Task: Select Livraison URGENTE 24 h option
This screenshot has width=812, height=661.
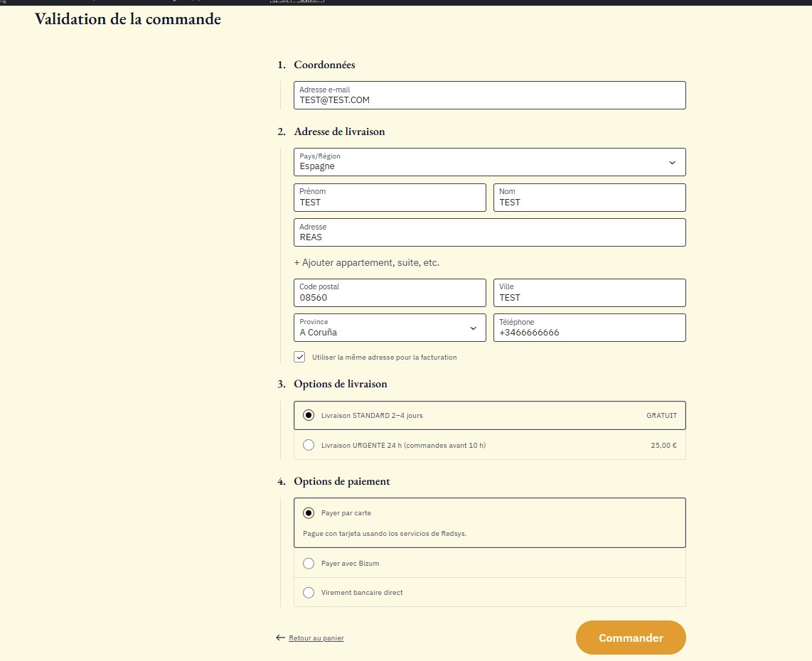Action: click(x=309, y=446)
